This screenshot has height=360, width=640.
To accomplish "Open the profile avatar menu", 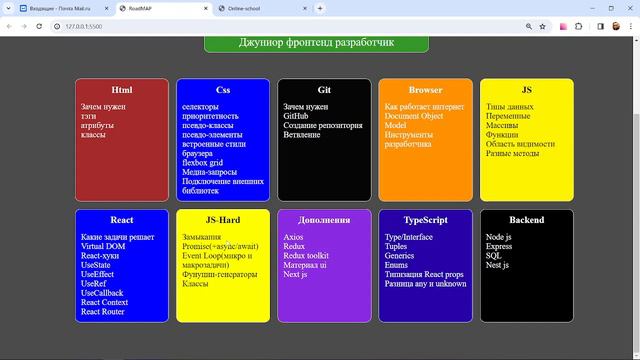I will point(616,26).
